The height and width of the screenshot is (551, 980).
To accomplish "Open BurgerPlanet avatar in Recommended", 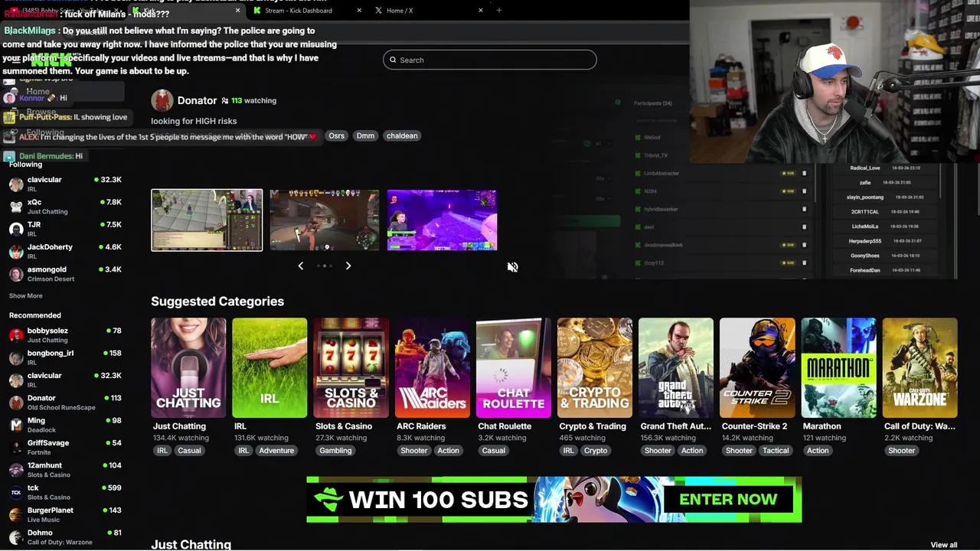I will (15, 515).
